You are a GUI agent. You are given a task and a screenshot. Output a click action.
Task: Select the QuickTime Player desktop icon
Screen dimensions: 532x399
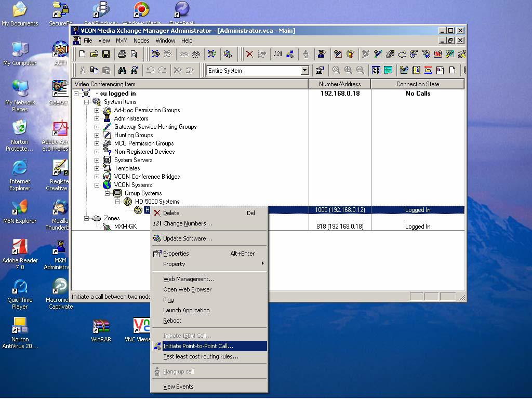coord(20,294)
